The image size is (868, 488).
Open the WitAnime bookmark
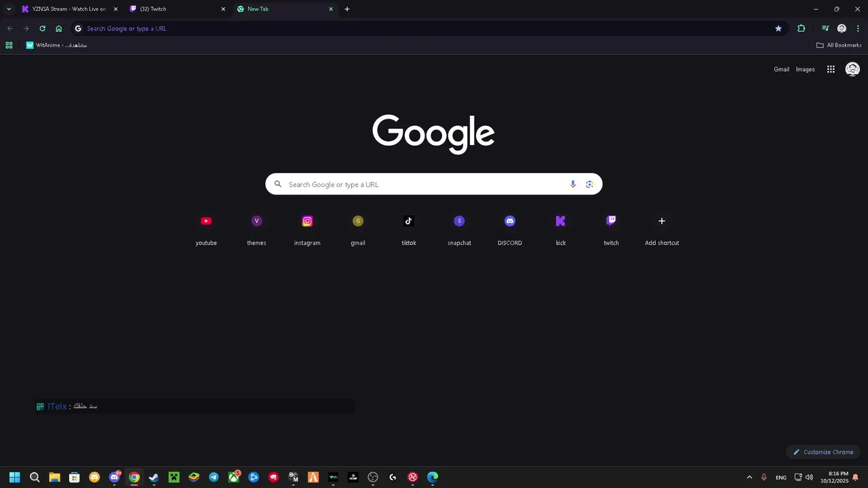[56, 45]
